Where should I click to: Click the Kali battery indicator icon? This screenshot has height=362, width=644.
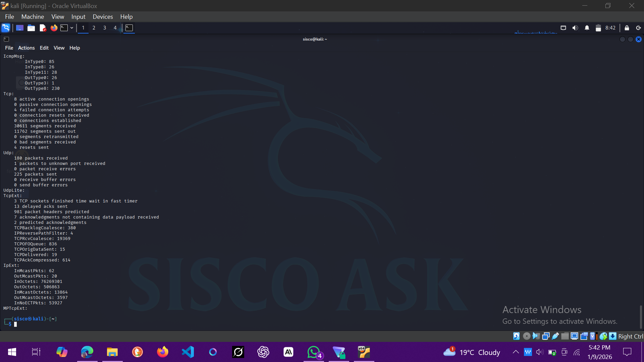pyautogui.click(x=598, y=28)
